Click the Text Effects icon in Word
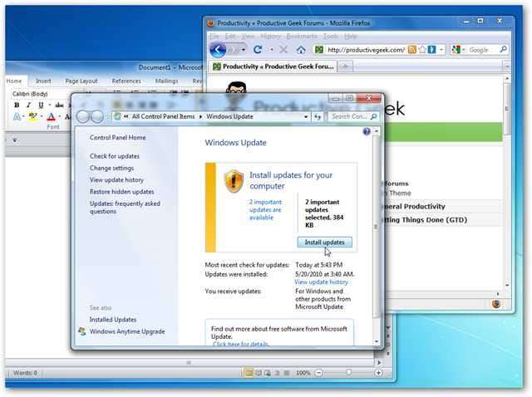532x397 pixels. pos(17,116)
